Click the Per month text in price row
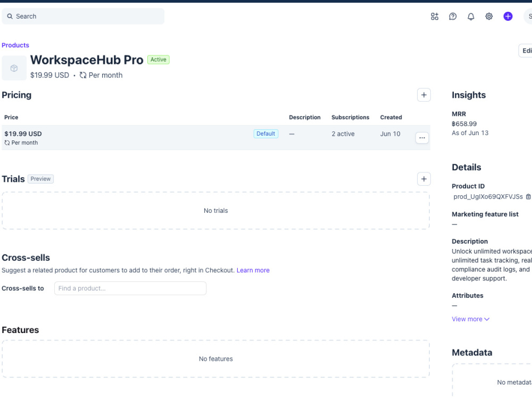Image resolution: width=532 pixels, height=399 pixels. coord(24,143)
